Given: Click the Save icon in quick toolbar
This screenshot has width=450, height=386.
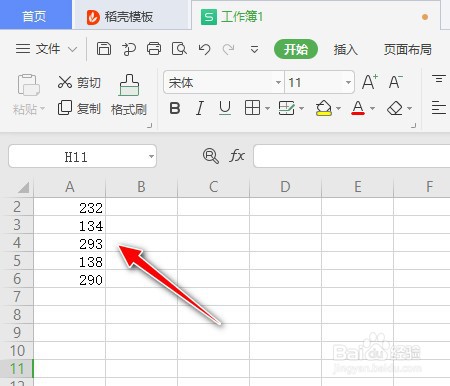Looking at the screenshot, I should 104,49.
